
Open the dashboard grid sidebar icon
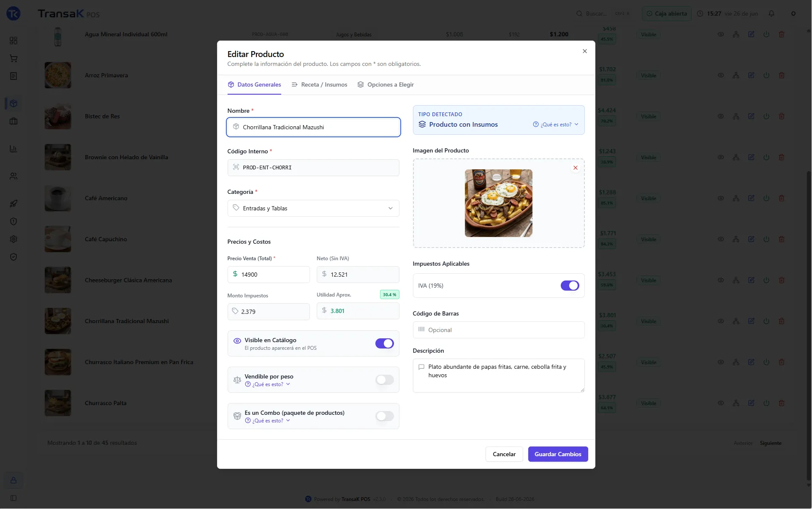(x=14, y=41)
